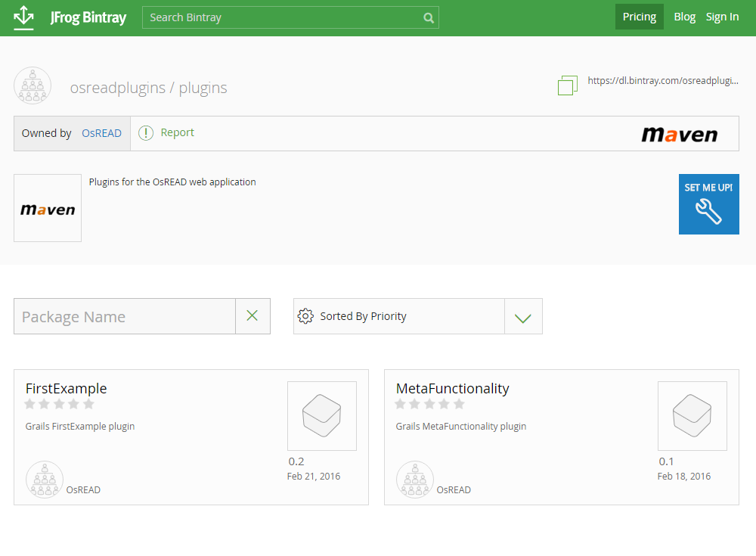The height and width of the screenshot is (556, 756).
Task: Open the MetaFunctionality package
Action: point(452,389)
